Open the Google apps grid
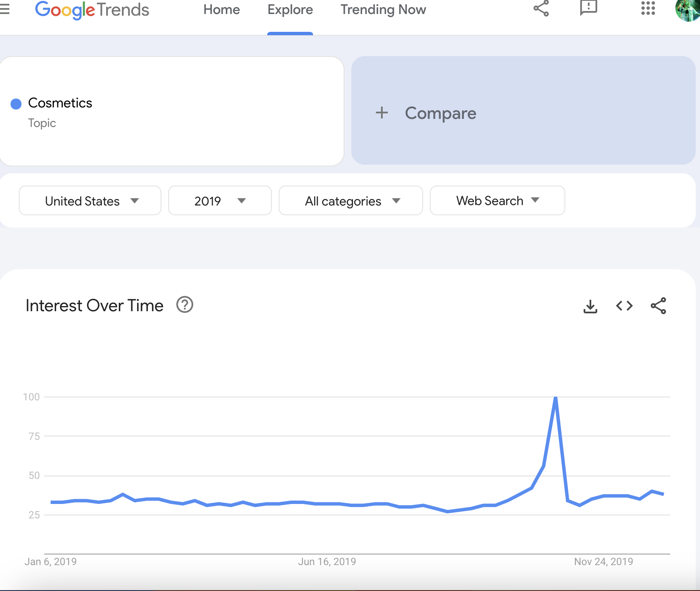The width and height of the screenshot is (700, 591). (x=648, y=8)
